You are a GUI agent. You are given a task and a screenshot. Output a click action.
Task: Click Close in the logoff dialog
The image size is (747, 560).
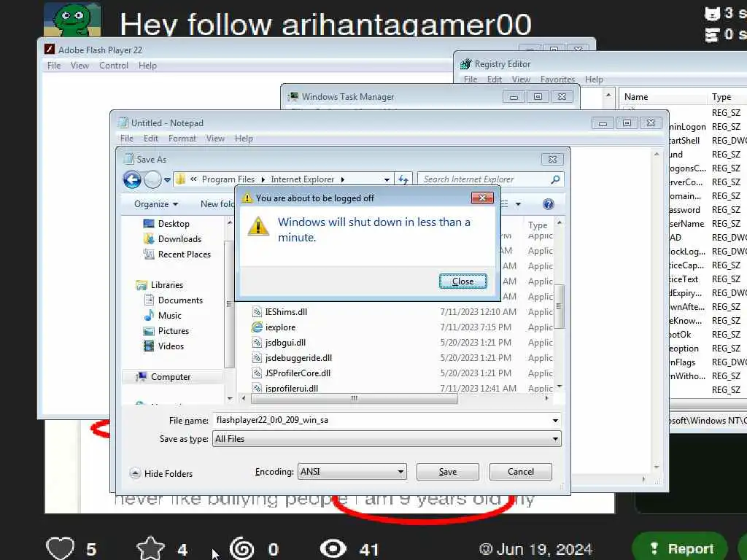(462, 281)
